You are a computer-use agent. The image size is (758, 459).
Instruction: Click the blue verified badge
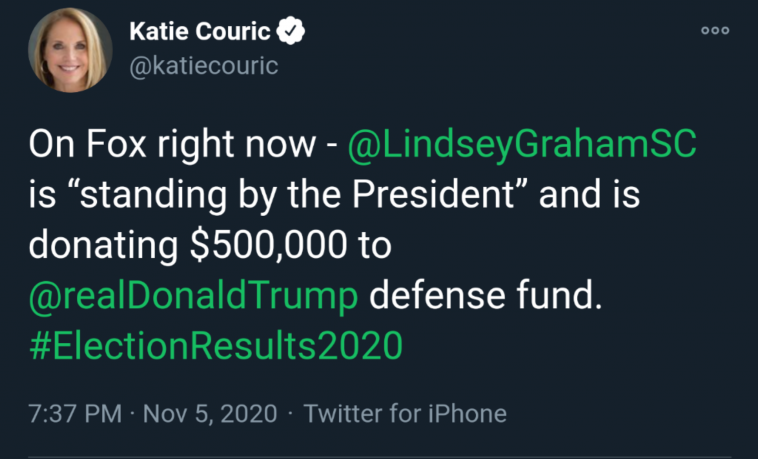(x=291, y=33)
